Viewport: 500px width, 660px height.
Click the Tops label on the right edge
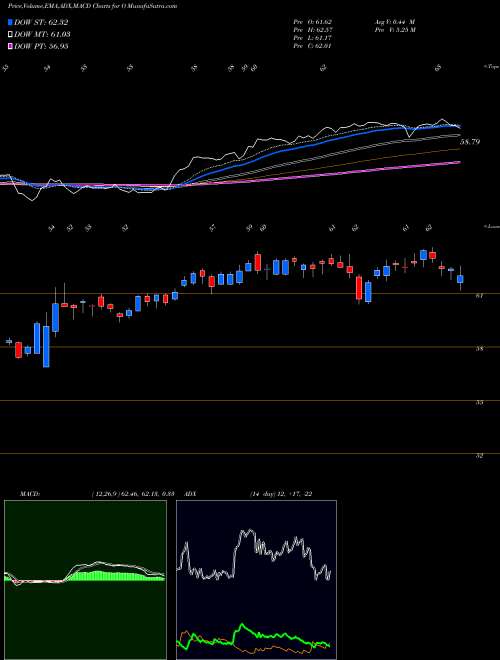491,67
